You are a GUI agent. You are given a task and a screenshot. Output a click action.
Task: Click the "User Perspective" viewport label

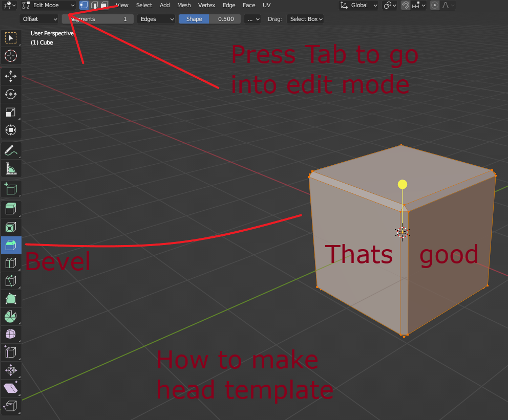tap(52, 33)
